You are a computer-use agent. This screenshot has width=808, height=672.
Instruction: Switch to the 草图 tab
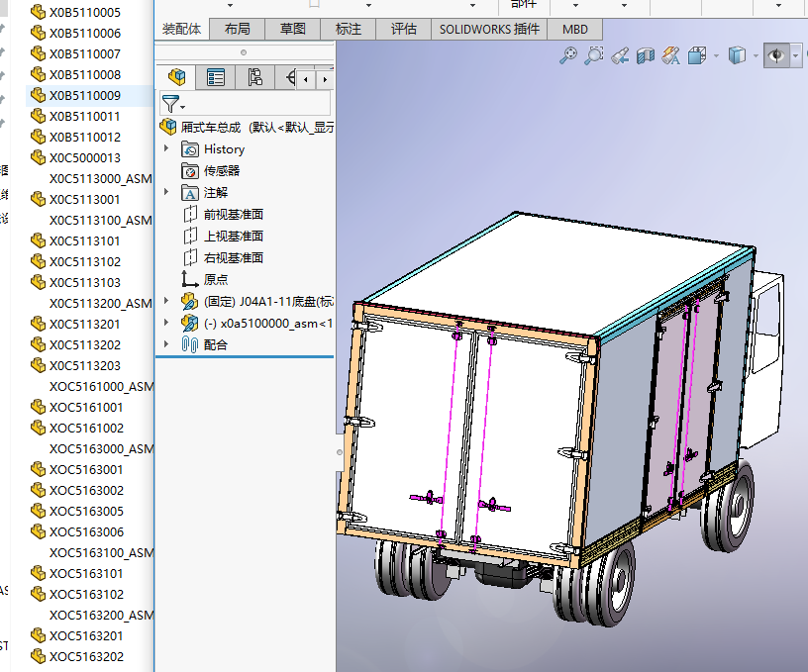[292, 29]
